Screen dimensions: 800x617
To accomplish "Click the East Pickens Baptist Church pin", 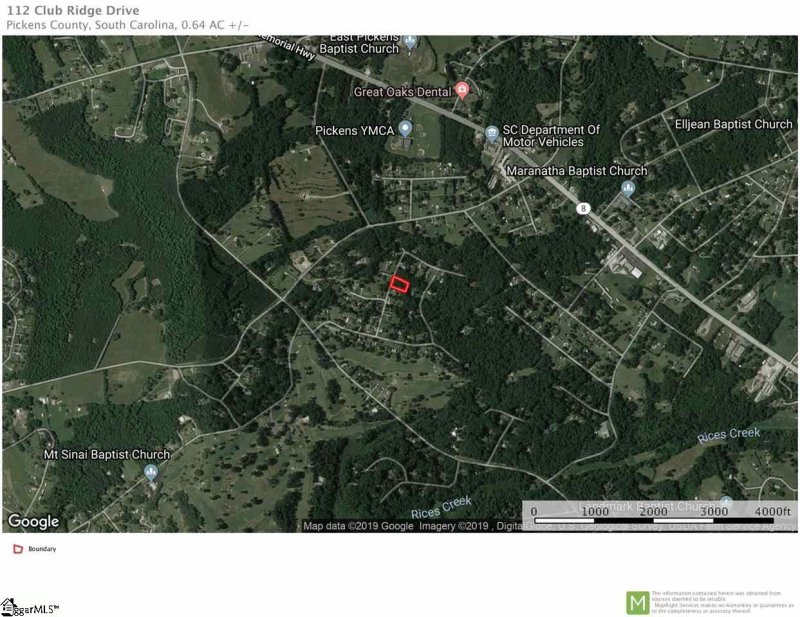I will tap(410, 42).
